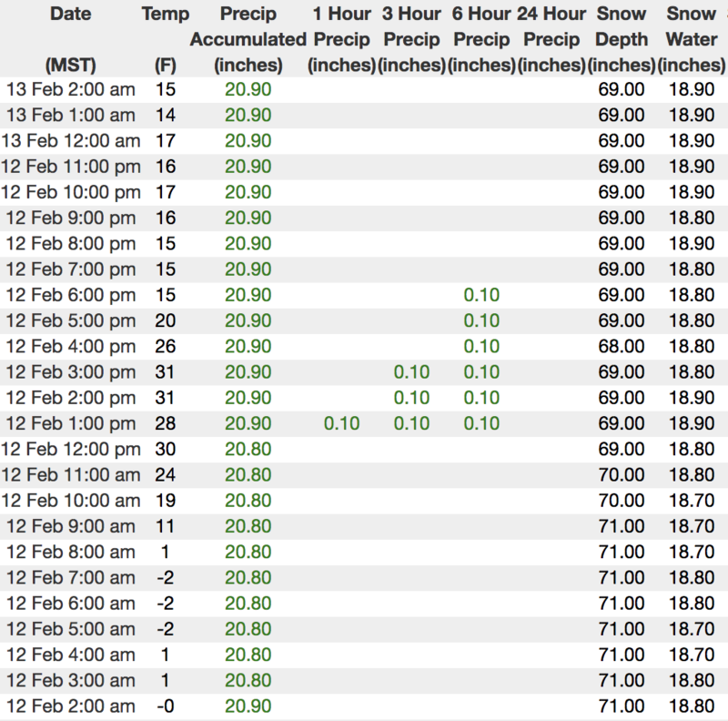Select the 3 Hour Precip column header
This screenshot has width=728, height=721.
pos(411,39)
